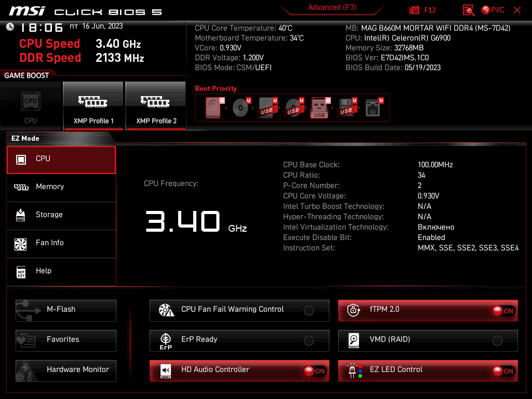This screenshot has height=399, width=532.
Task: Switch to the Memory section
Action: (61, 188)
